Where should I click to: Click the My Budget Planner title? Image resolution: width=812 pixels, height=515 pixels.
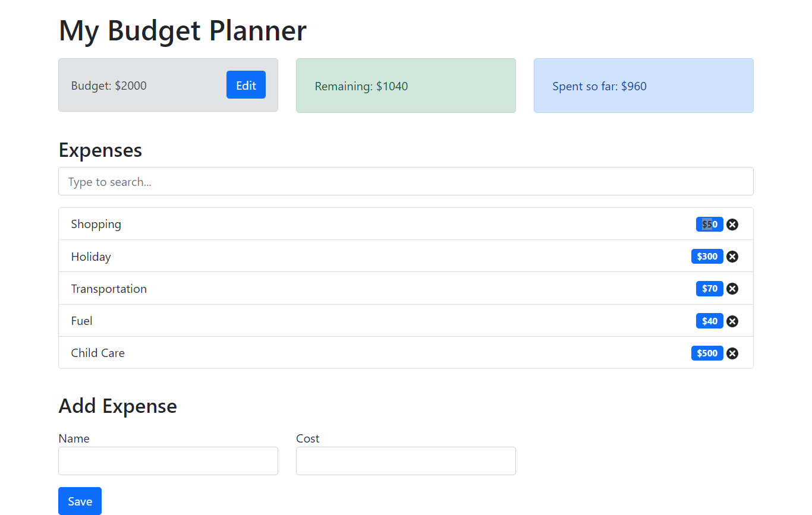click(x=182, y=30)
